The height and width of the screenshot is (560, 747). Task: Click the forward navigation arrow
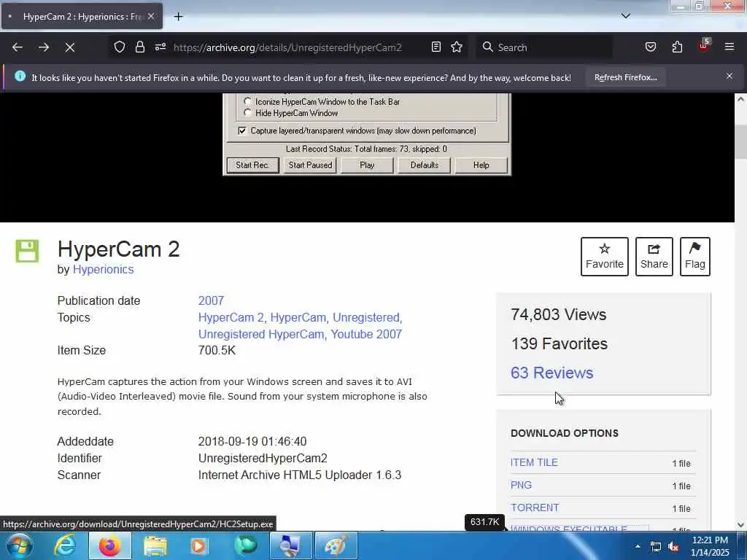(43, 47)
